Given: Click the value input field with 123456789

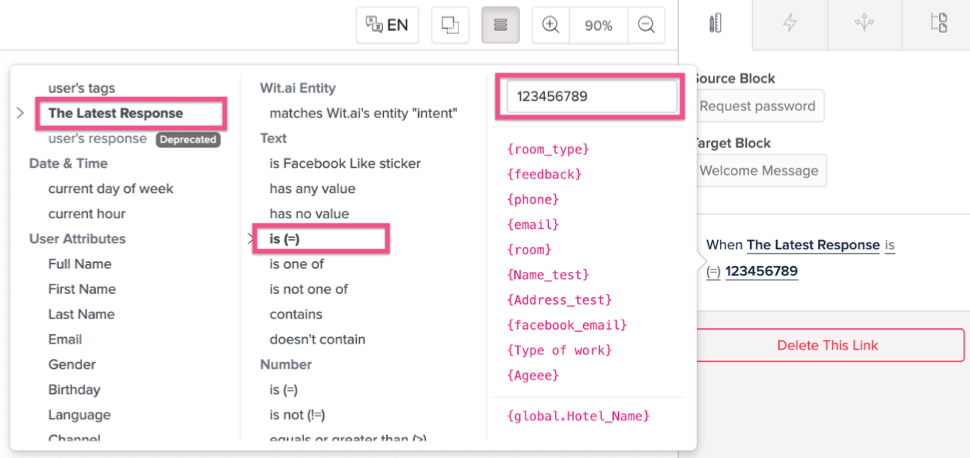Looking at the screenshot, I should 591,97.
